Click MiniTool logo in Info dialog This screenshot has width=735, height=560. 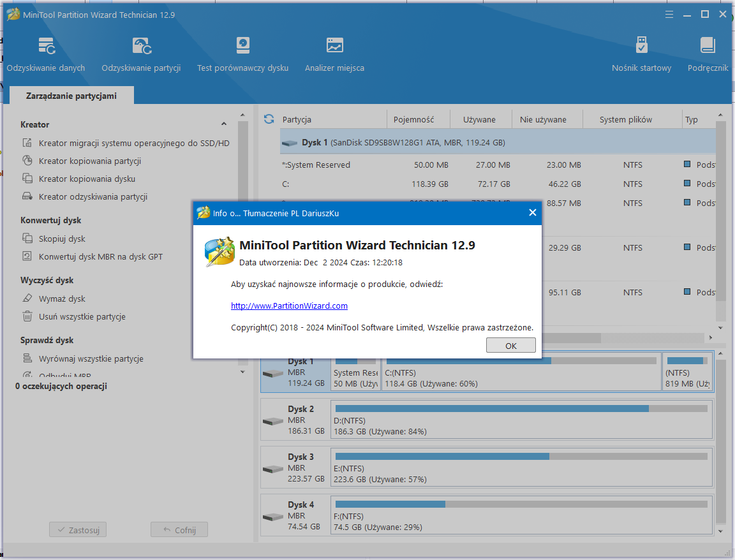(x=219, y=252)
